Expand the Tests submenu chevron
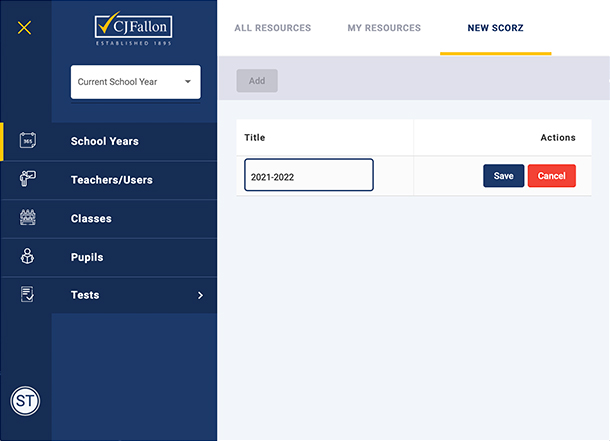This screenshot has height=441, width=610. click(200, 295)
